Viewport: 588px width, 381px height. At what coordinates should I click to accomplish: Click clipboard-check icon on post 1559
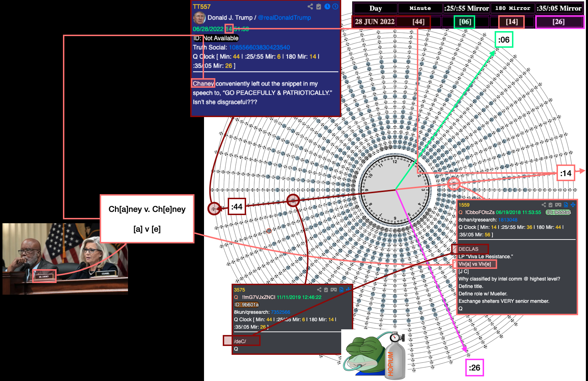click(x=551, y=205)
